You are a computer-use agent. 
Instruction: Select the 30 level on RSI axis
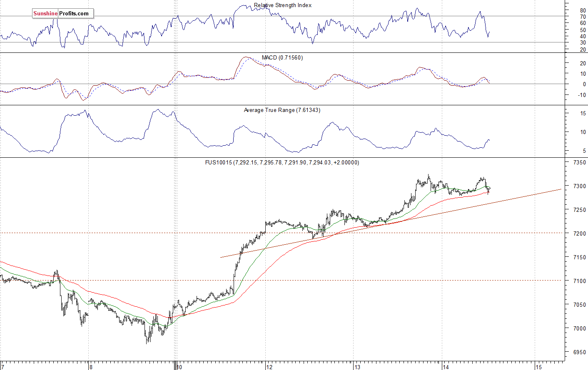click(x=583, y=43)
